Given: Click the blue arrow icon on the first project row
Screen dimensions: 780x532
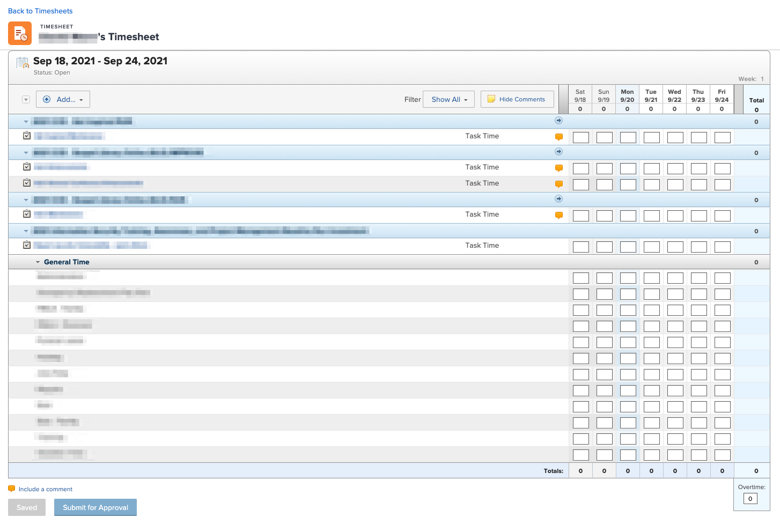Looking at the screenshot, I should 558,121.
